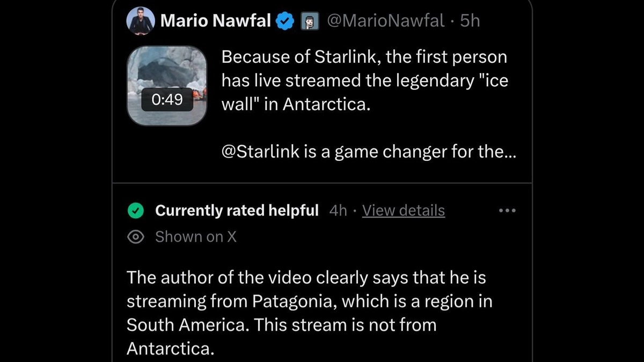Click the @Starlink mention in the post
The height and width of the screenshot is (362, 644).
pyautogui.click(x=261, y=152)
